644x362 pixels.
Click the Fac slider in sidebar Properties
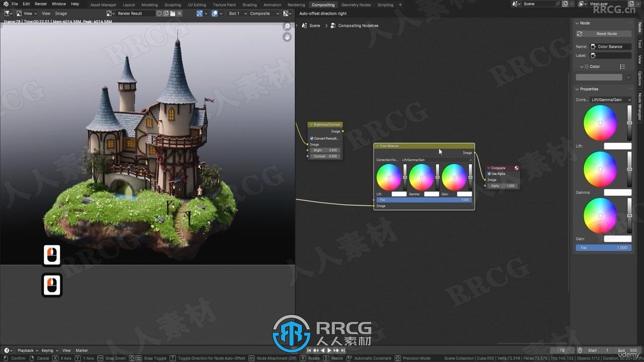pyautogui.click(x=604, y=247)
